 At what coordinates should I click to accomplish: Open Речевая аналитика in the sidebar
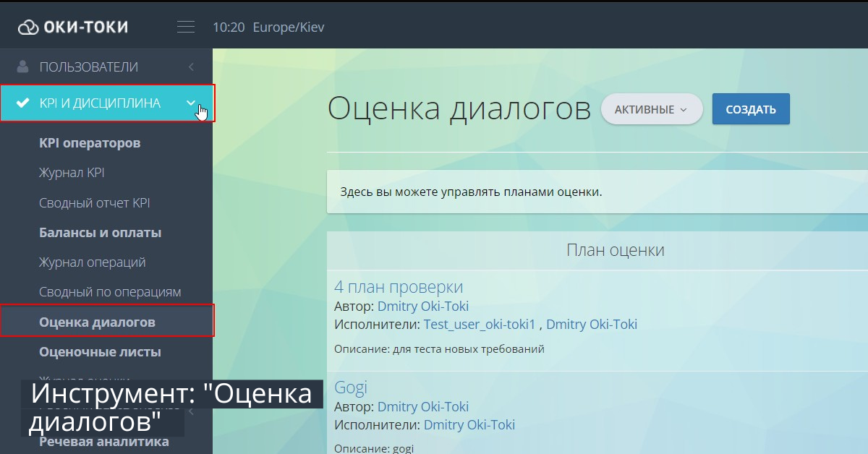point(104,441)
